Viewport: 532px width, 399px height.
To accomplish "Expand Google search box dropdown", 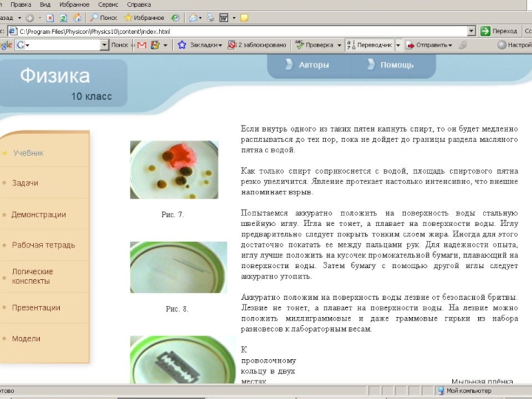I will (x=104, y=45).
